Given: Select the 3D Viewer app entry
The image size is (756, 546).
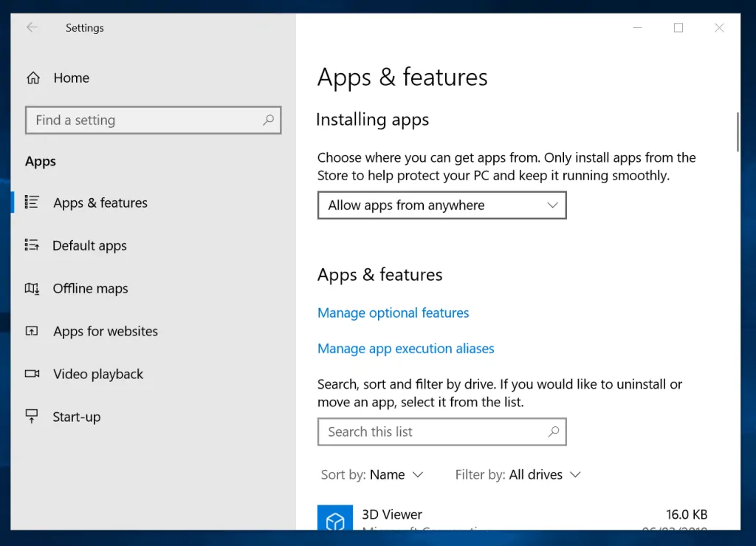Looking at the screenshot, I should [x=512, y=518].
